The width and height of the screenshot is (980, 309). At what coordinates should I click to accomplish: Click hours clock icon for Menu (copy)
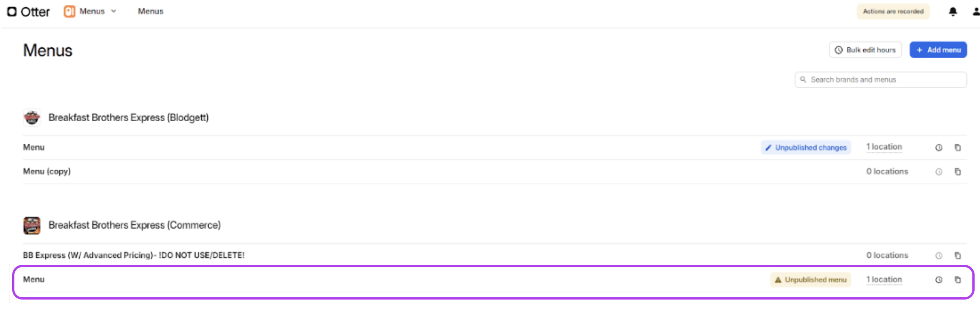click(939, 172)
